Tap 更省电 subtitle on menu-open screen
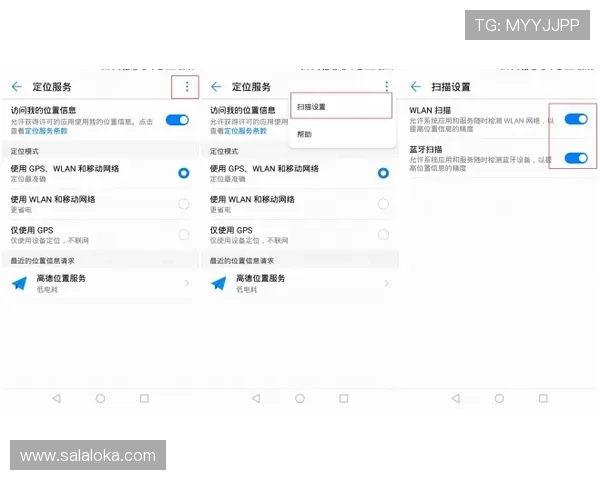This screenshot has width=600, height=480. pyautogui.click(x=220, y=210)
